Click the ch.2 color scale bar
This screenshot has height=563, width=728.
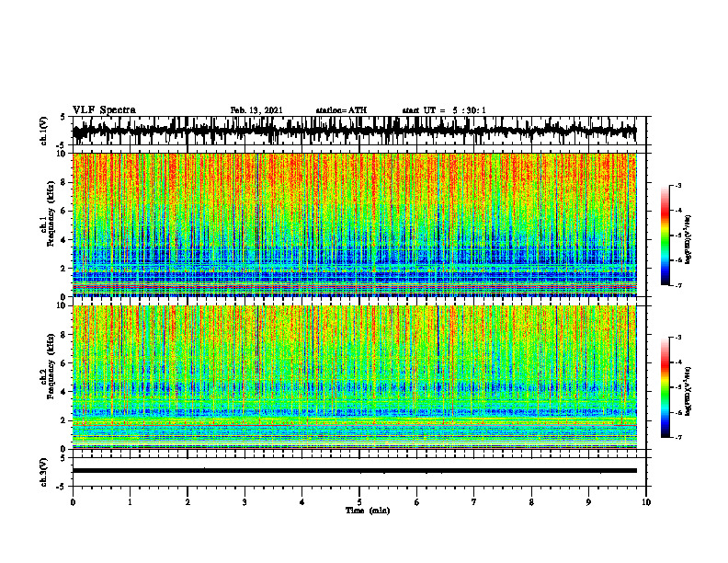pos(665,387)
